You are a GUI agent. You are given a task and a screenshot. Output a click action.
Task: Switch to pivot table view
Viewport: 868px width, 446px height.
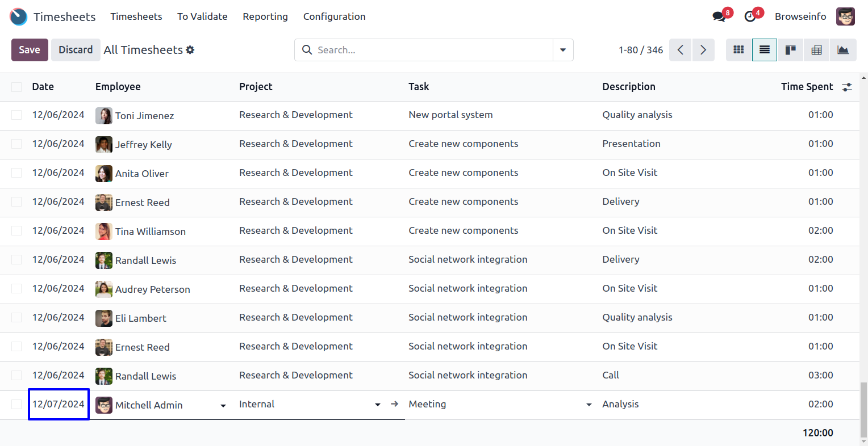[x=816, y=50]
